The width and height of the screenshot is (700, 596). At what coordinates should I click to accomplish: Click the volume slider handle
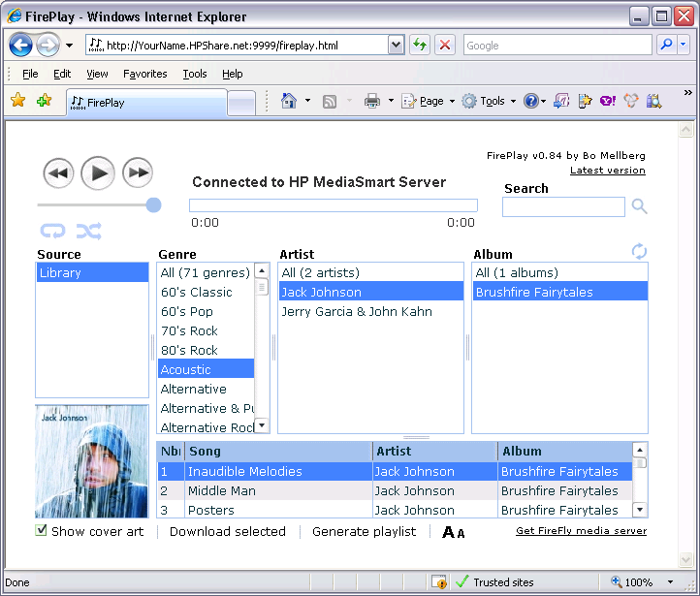(153, 205)
